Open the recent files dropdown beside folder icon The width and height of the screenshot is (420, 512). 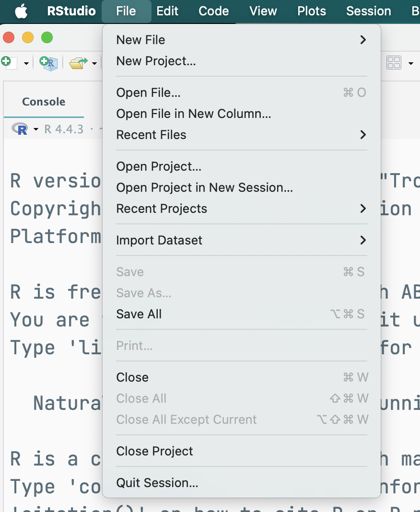point(94,63)
